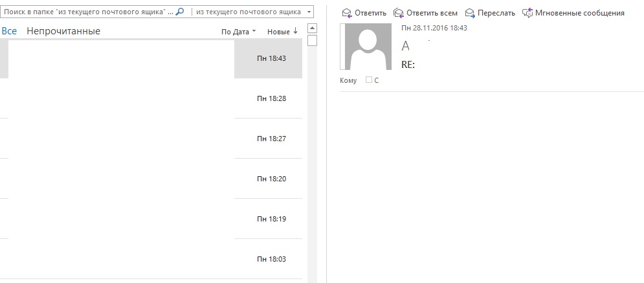Viewport: 644px width, 283px height.
Task: Click the search magnifier icon
Action: click(179, 12)
